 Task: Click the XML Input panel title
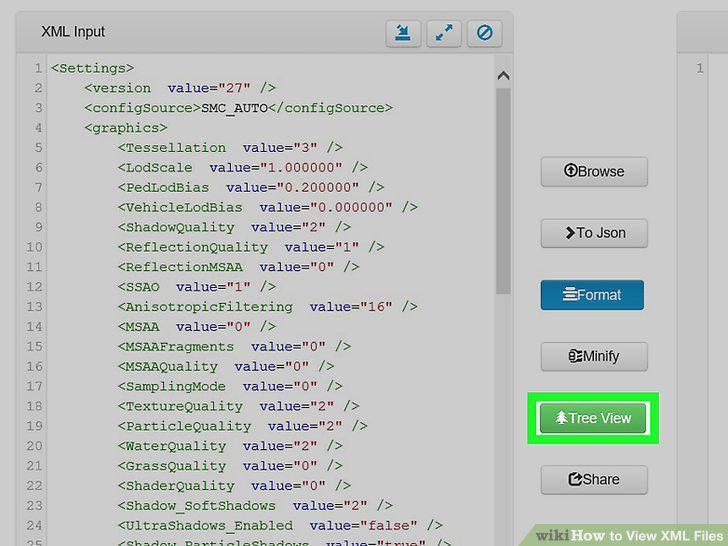[x=73, y=32]
